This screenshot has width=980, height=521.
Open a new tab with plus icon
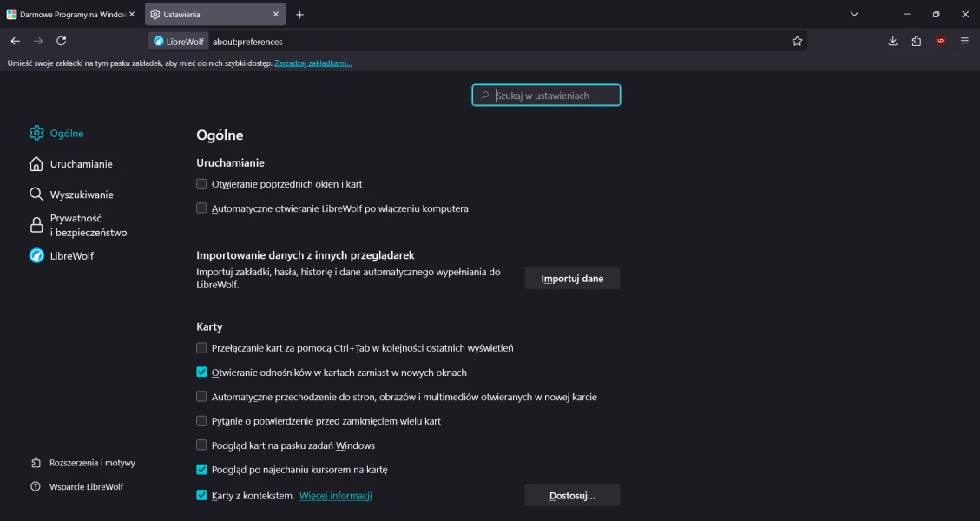[x=299, y=15]
